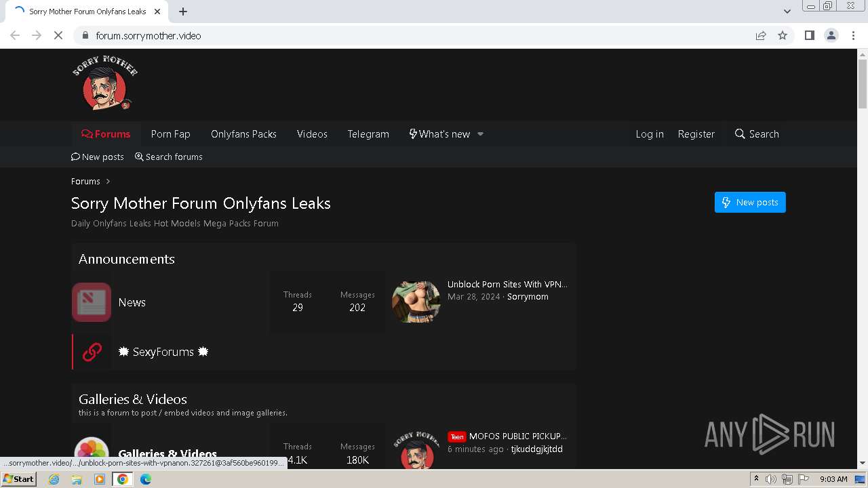
Task: Open the News forum title
Action: [132, 302]
